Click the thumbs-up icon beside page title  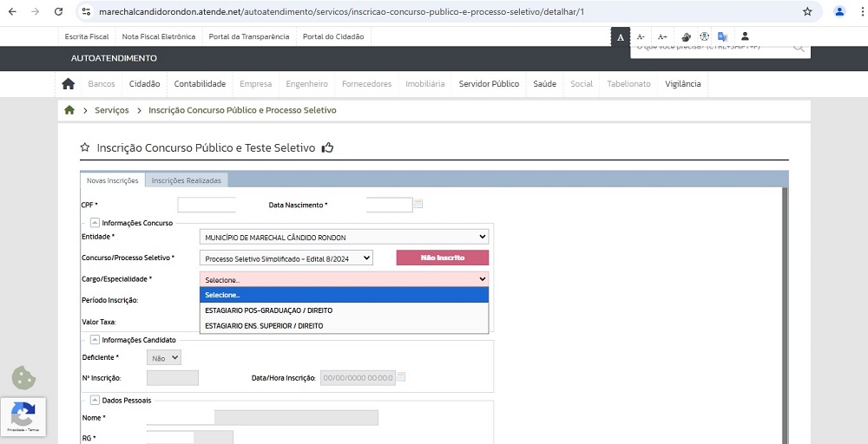(x=327, y=148)
